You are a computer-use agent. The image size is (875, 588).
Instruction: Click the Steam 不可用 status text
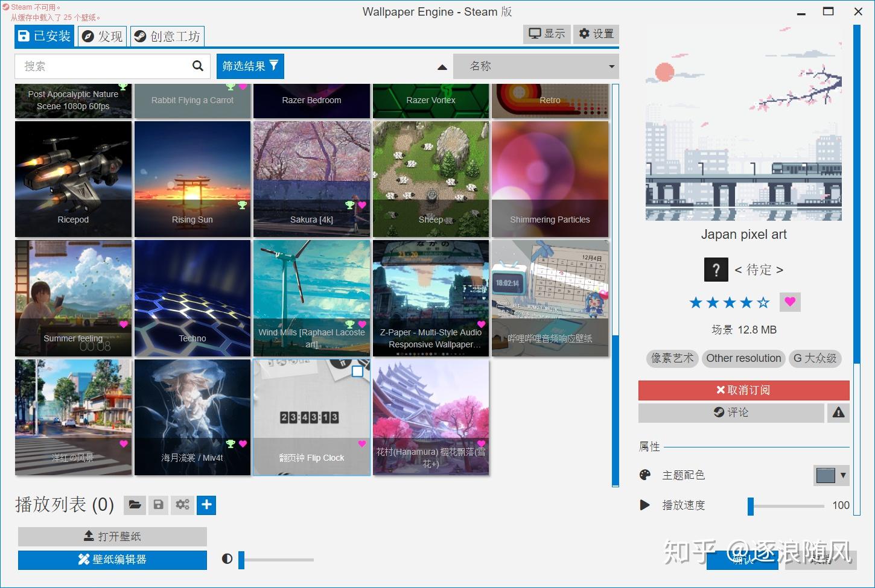36,7
